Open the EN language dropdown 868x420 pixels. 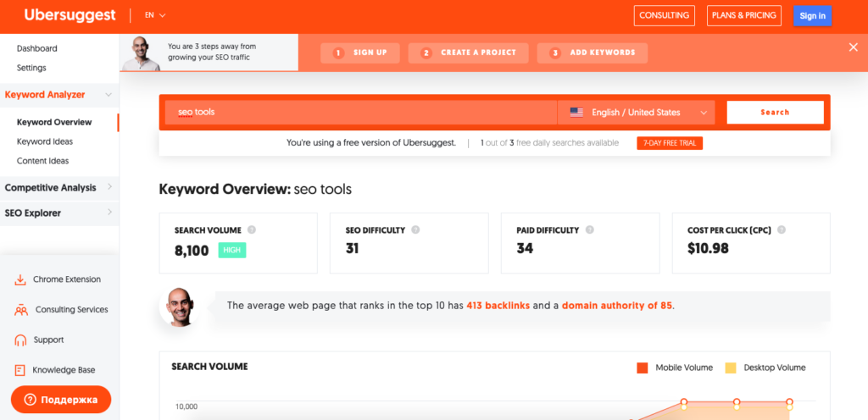155,15
